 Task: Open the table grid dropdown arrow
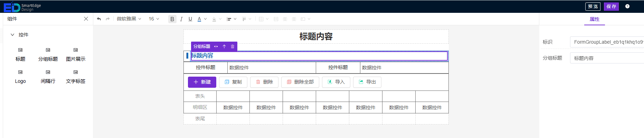pos(267,19)
